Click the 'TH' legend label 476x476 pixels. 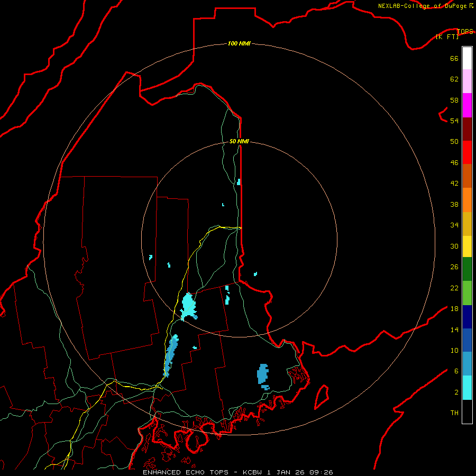click(x=454, y=413)
